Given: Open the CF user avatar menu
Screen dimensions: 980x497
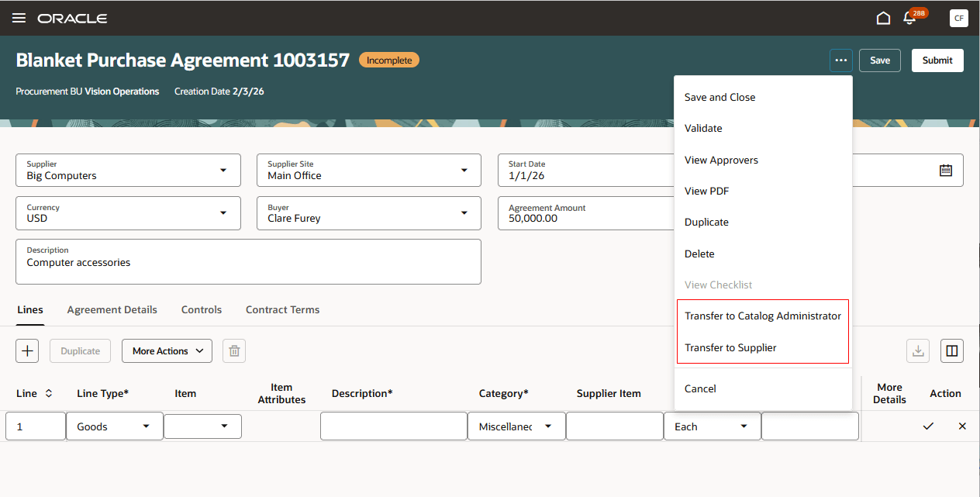Looking at the screenshot, I should [959, 18].
